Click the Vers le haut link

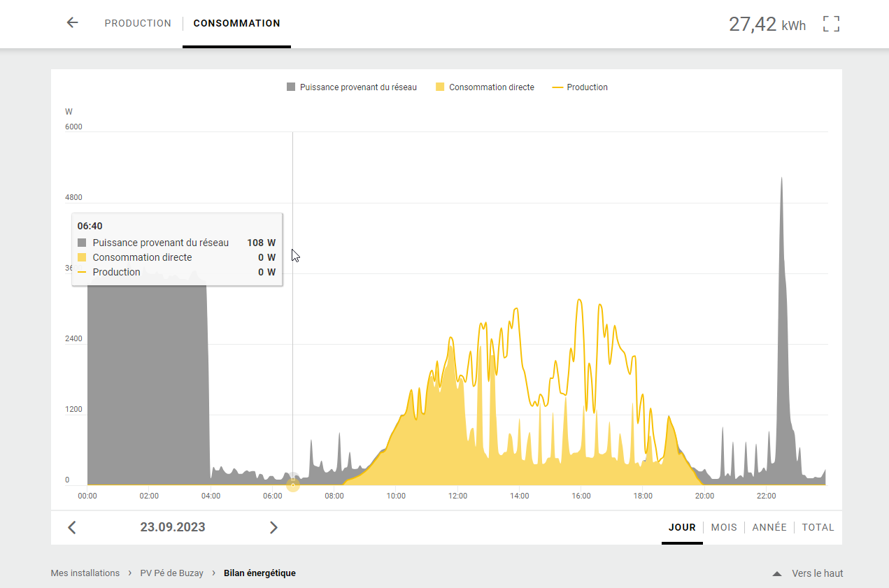pyautogui.click(x=817, y=573)
